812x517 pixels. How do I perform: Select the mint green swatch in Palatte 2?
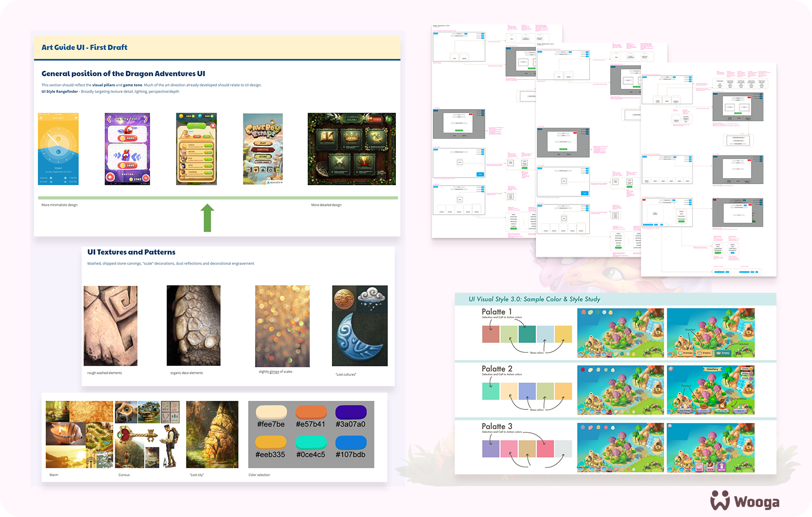(x=491, y=391)
